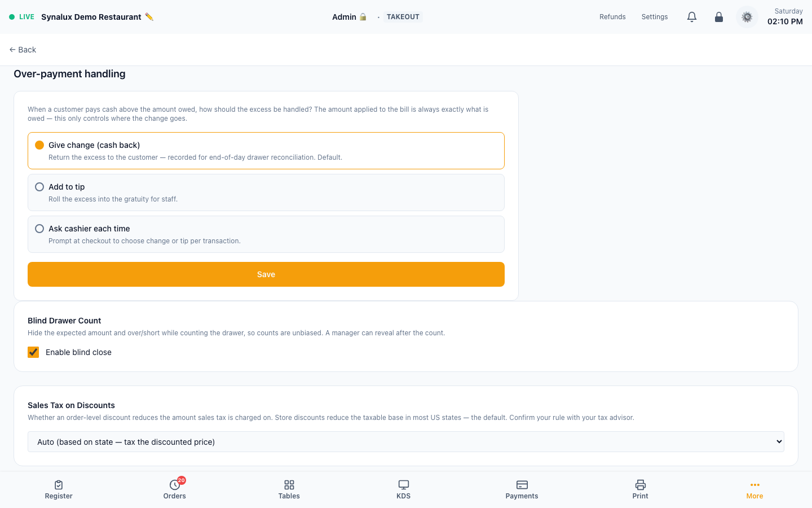Click the Synalux Demo Restaurant name
Viewport: 812px width, 508px height.
[x=91, y=17]
